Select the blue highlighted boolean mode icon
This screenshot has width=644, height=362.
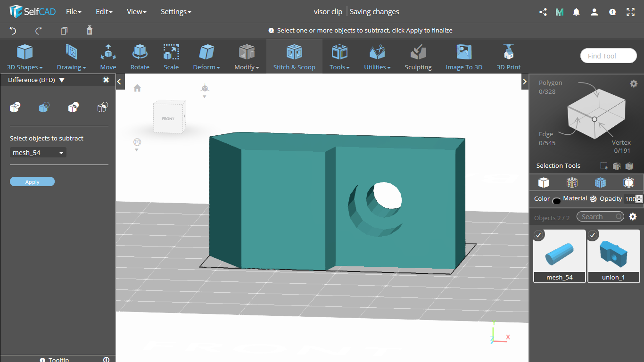coord(44,107)
